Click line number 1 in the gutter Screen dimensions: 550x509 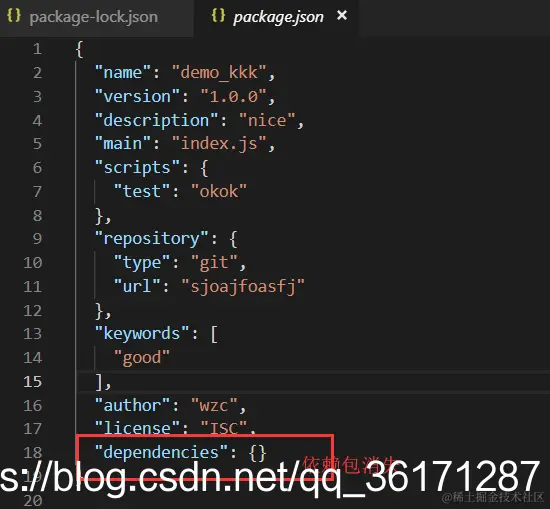37,49
